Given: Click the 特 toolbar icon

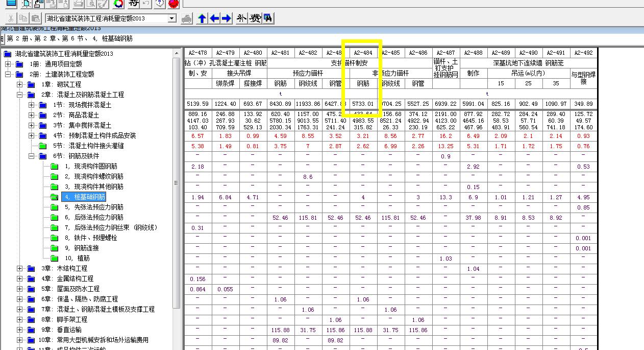Looking at the screenshot, I should point(133,4).
